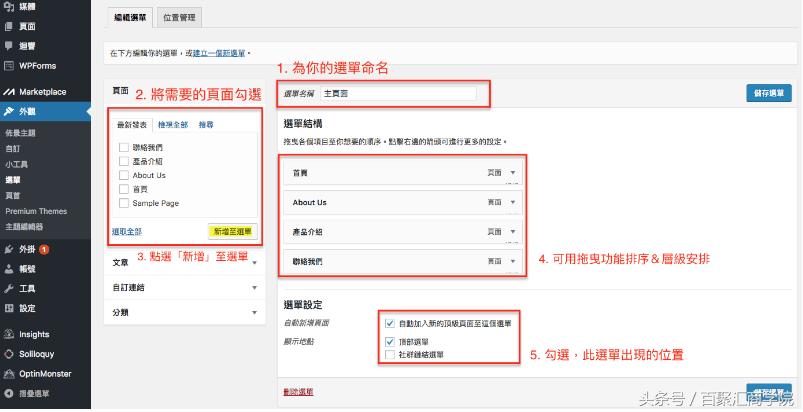Select the 首頁 menu structure item bar
The height and width of the screenshot is (412, 803).
tap(403, 173)
